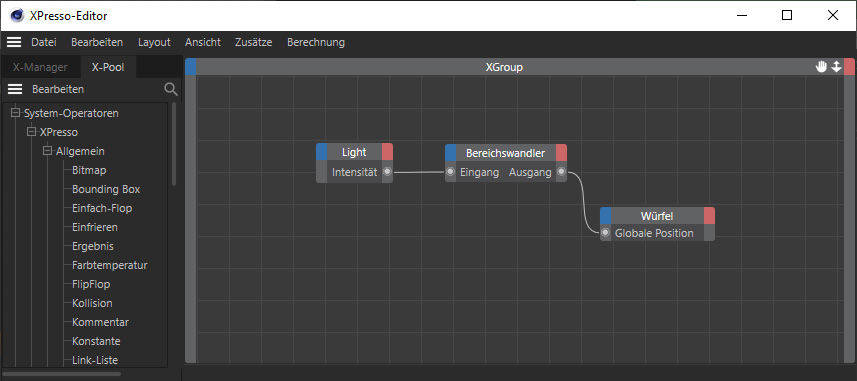
Task: Click the red output corner of Light node
Action: 387,152
